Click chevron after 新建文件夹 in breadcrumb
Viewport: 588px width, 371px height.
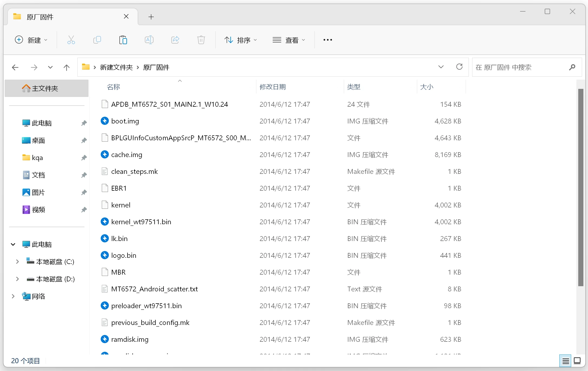point(138,67)
